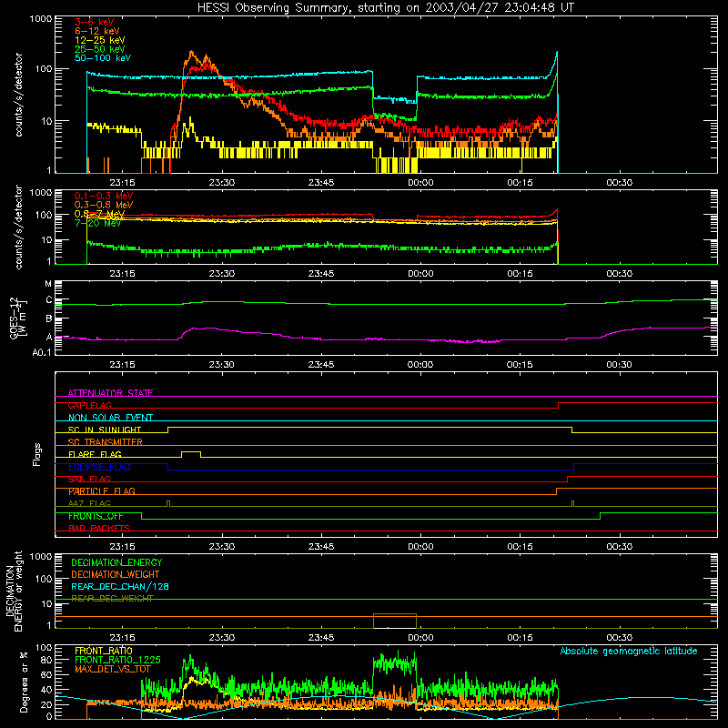This screenshot has width=728, height=728.
Task: Click the DECIMATION_ENERGY legend label
Action: click(x=116, y=562)
